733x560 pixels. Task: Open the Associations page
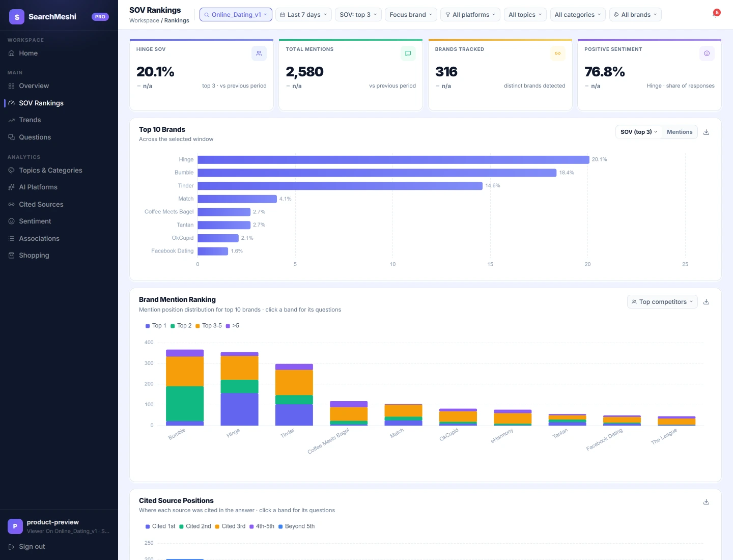39,239
